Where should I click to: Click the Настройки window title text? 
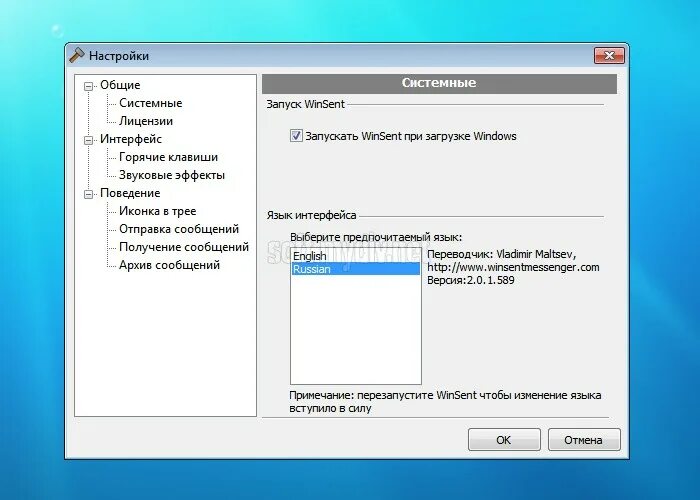coord(119,56)
